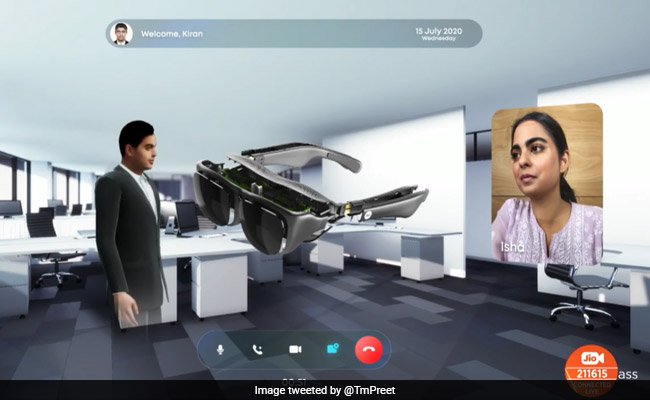
Task: Click the "Isha" name label
Action: 512,247
